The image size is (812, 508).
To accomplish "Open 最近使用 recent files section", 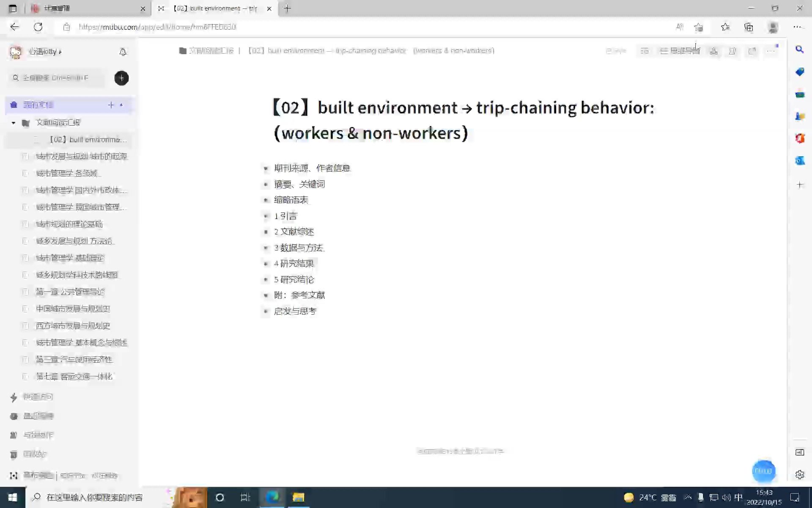I will pos(38,416).
